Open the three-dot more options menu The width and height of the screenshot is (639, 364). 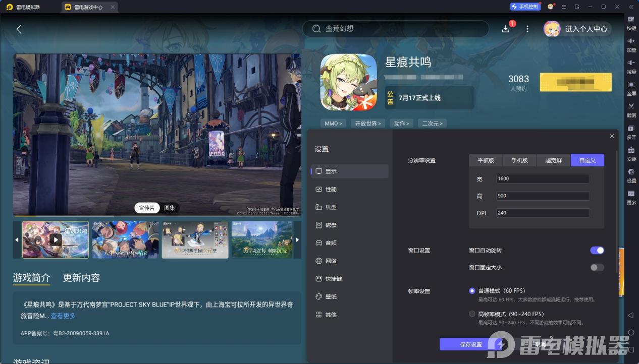[x=527, y=29]
